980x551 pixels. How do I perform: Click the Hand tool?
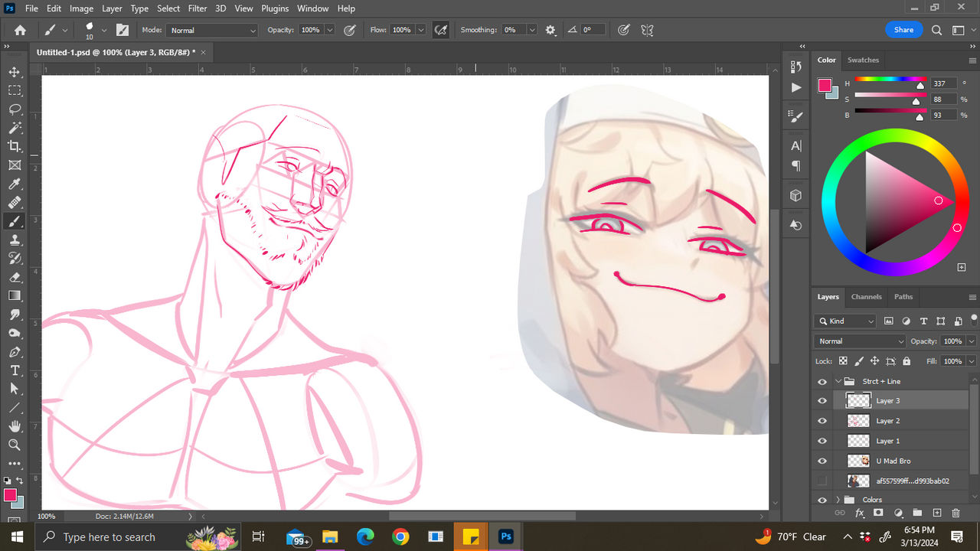15,426
